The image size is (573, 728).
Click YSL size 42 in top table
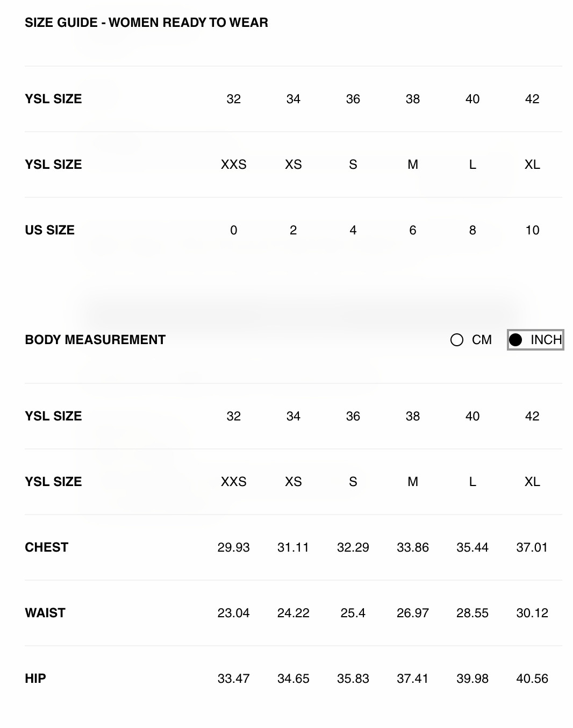tap(532, 99)
